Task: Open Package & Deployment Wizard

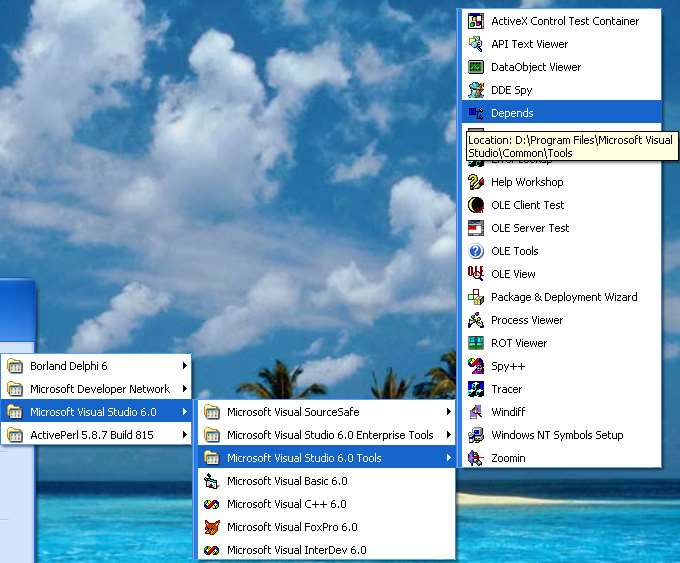Action: click(x=562, y=297)
